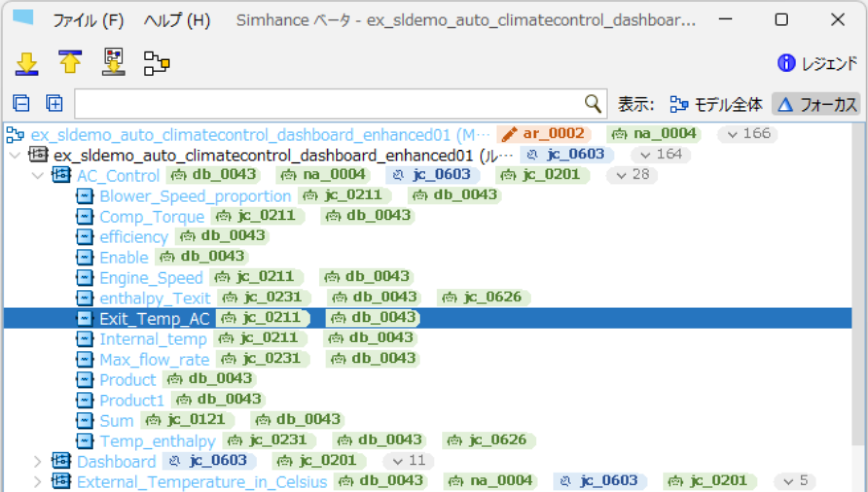
Task: Select the Blower_Speed_proportion block
Action: tap(195, 196)
